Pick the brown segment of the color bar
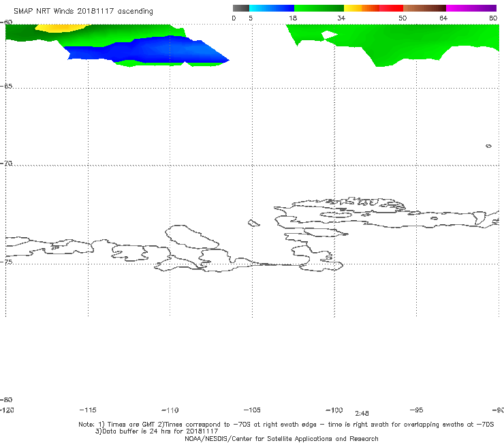 tap(424, 8)
